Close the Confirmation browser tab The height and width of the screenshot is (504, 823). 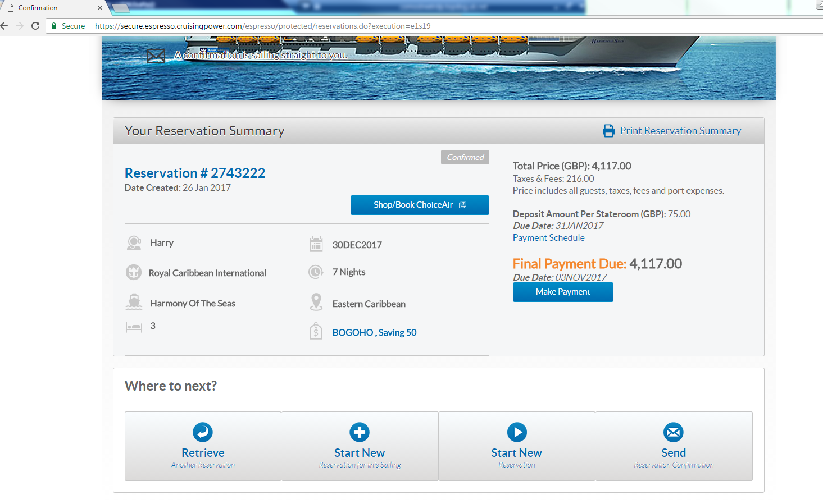coord(100,8)
